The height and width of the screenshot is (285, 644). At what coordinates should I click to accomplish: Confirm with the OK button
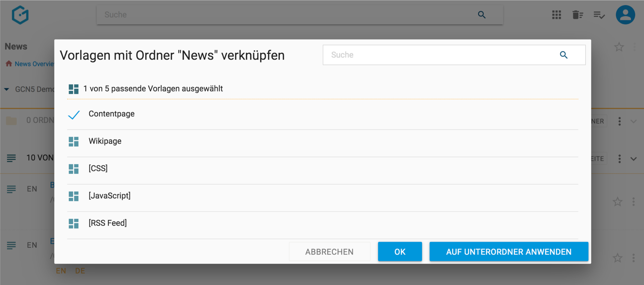[x=400, y=252]
